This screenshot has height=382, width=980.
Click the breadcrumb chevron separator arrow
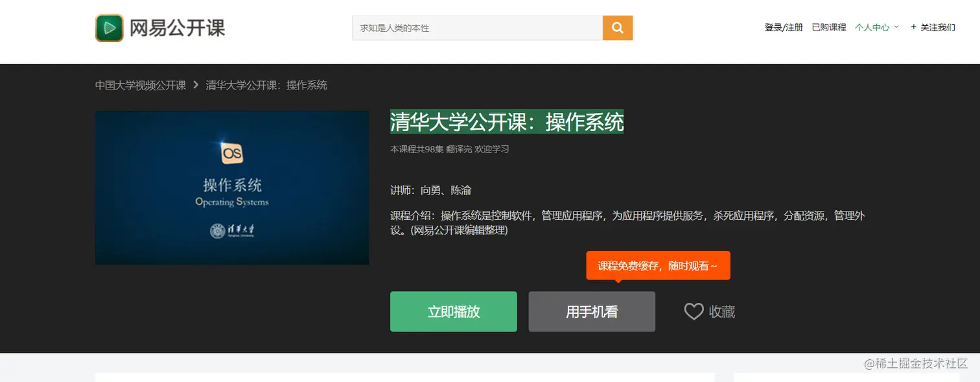pyautogui.click(x=196, y=85)
